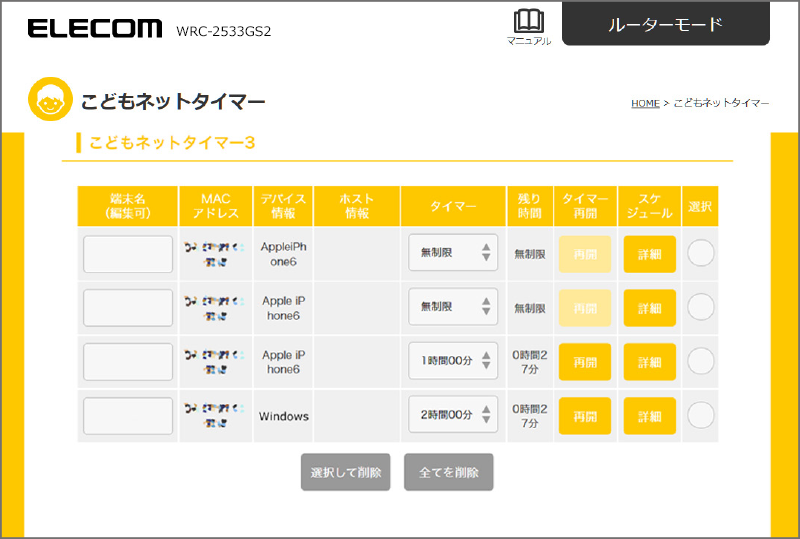The image size is (800, 539).
Task: Click 再開 button in 1時間00分 row
Action: click(585, 362)
